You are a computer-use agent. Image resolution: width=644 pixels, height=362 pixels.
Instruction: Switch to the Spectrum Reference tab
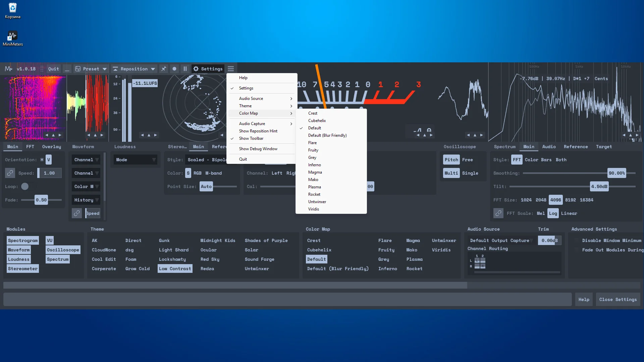pyautogui.click(x=576, y=146)
